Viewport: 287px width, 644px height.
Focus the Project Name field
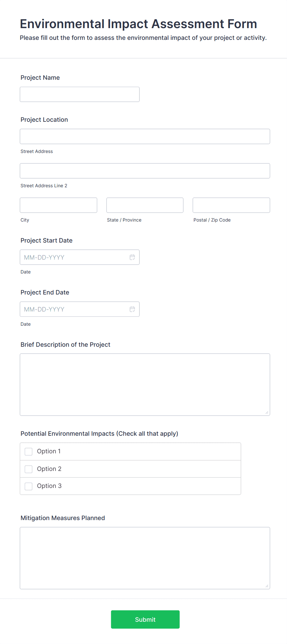point(80,94)
